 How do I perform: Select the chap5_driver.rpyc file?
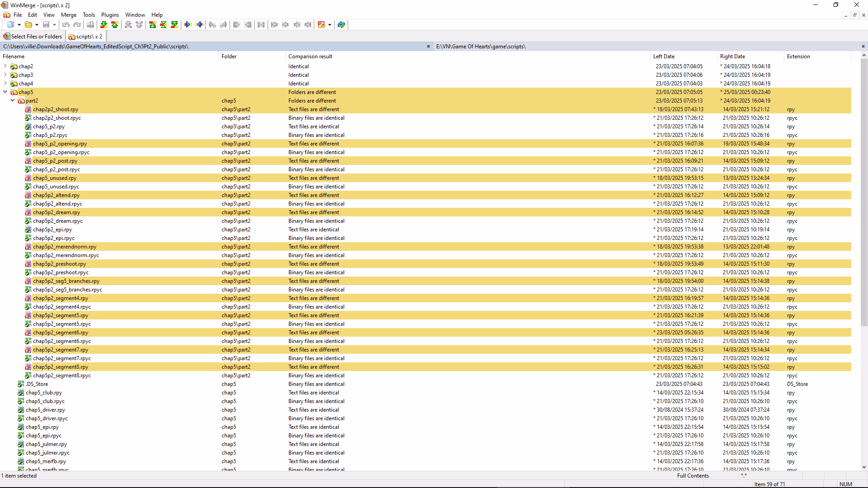[47, 418]
